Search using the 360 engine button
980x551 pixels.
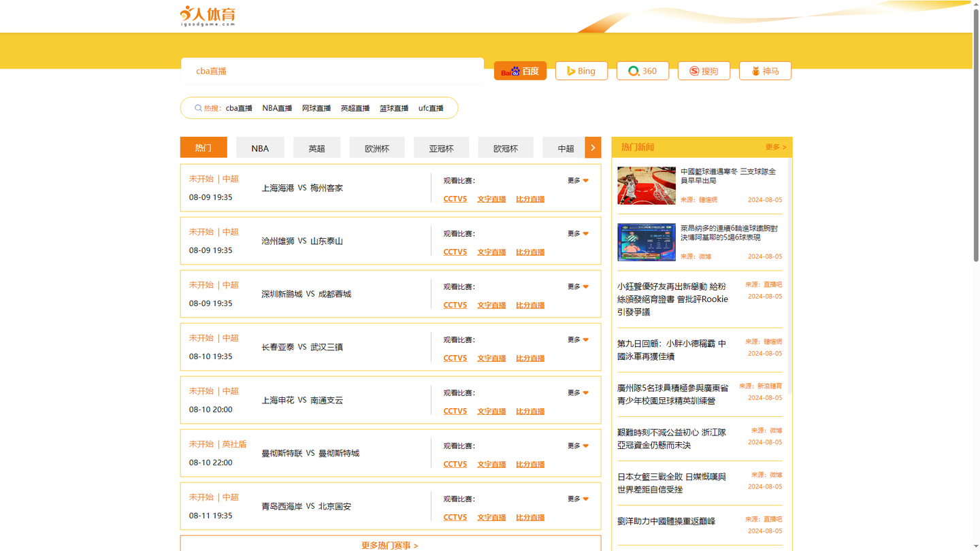click(642, 71)
